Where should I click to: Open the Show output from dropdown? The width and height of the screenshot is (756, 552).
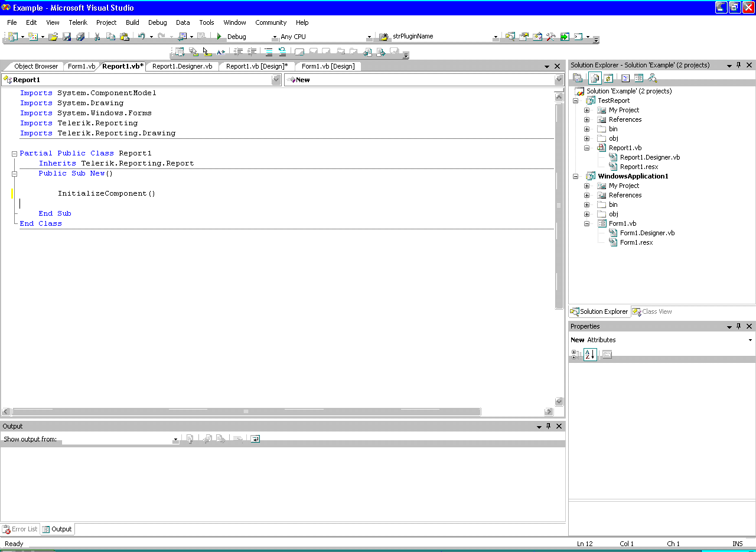click(175, 439)
